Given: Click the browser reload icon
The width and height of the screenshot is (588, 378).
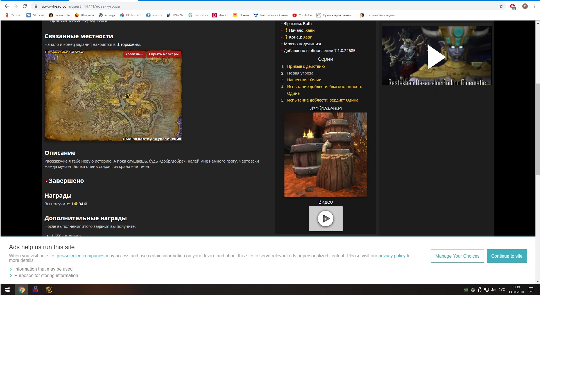Looking at the screenshot, I should coord(25,6).
